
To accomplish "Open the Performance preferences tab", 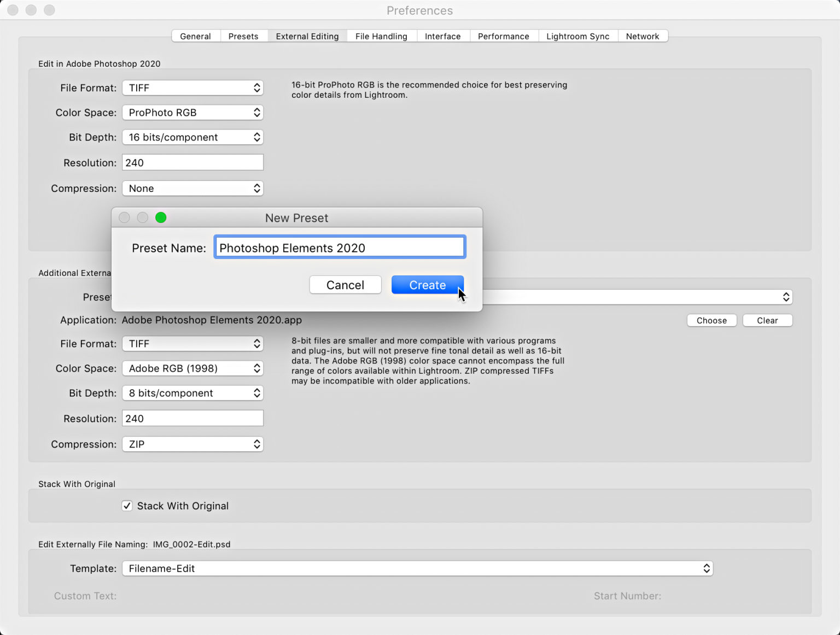I will [503, 36].
